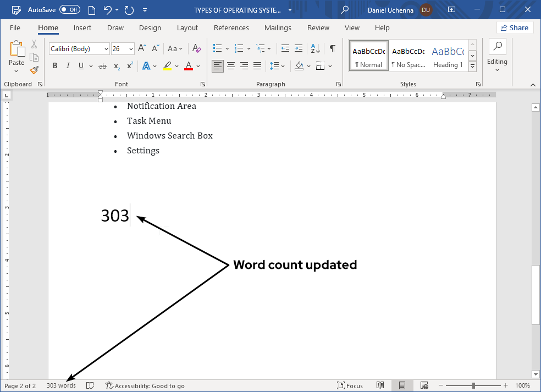Switch to the References tab
The image size is (541, 392).
pyautogui.click(x=231, y=27)
